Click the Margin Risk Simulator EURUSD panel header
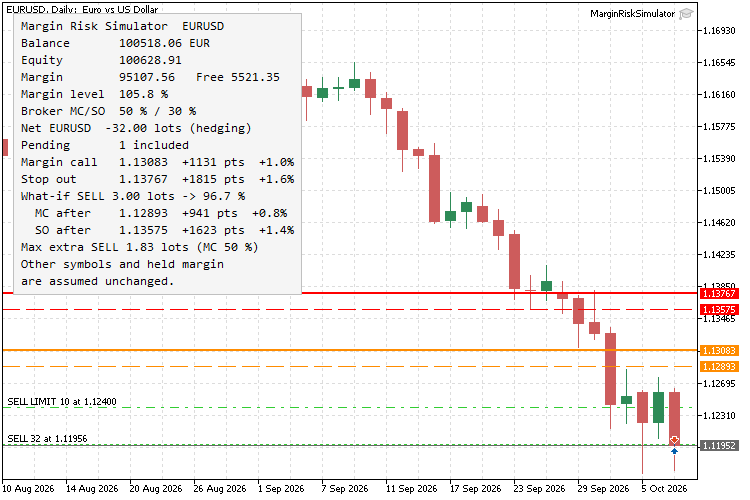Viewport: 750px width, 500px height. pos(122,26)
